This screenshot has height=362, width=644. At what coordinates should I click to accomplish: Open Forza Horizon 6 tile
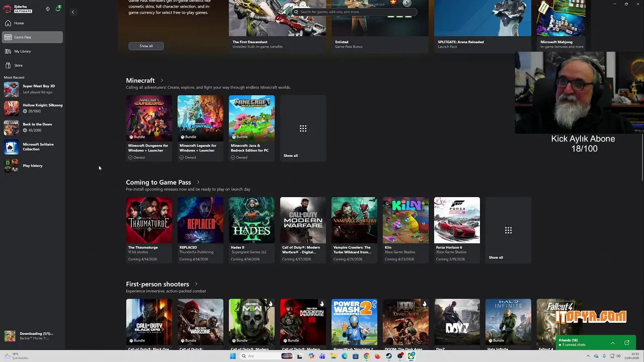(457, 230)
